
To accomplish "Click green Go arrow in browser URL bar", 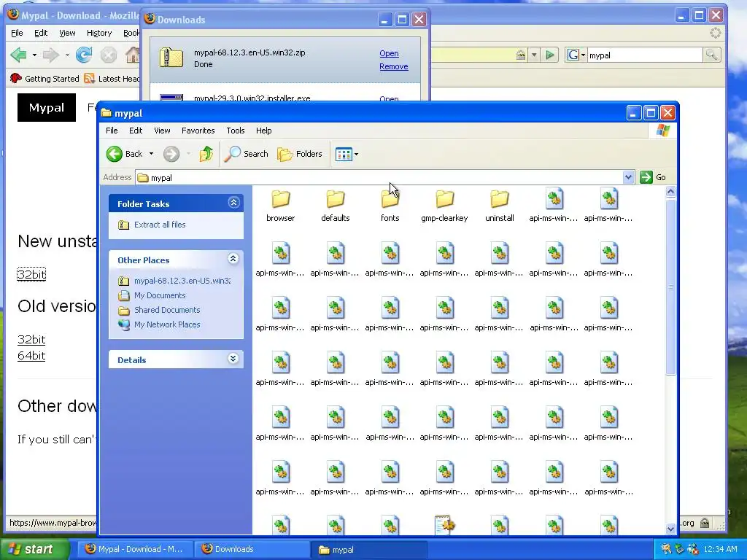I will pos(550,55).
